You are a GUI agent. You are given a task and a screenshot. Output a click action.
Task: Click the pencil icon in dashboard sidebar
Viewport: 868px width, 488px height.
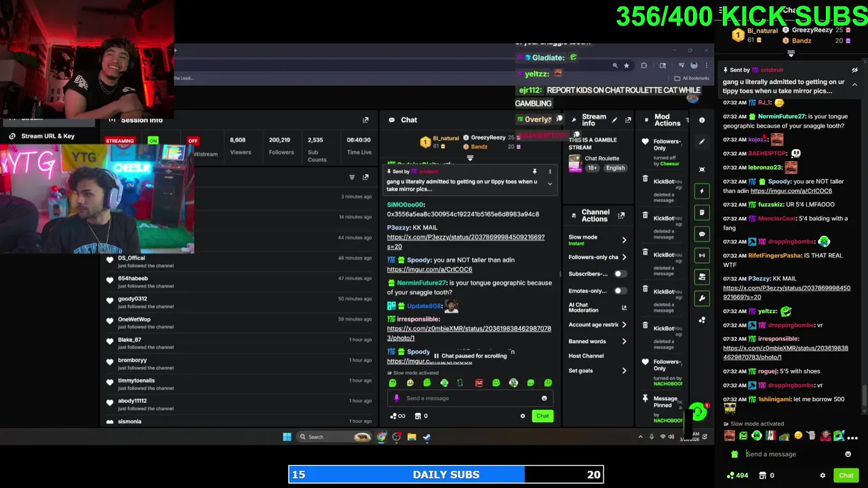point(702,142)
